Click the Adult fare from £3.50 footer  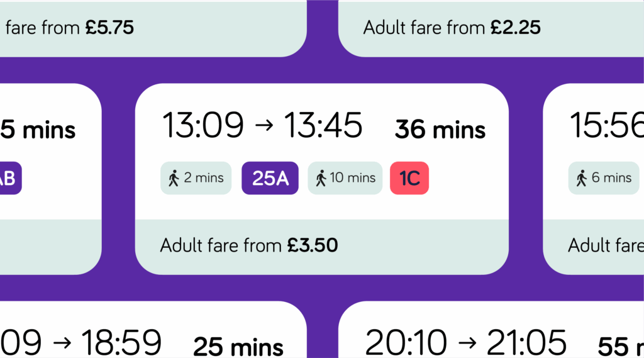[249, 245]
